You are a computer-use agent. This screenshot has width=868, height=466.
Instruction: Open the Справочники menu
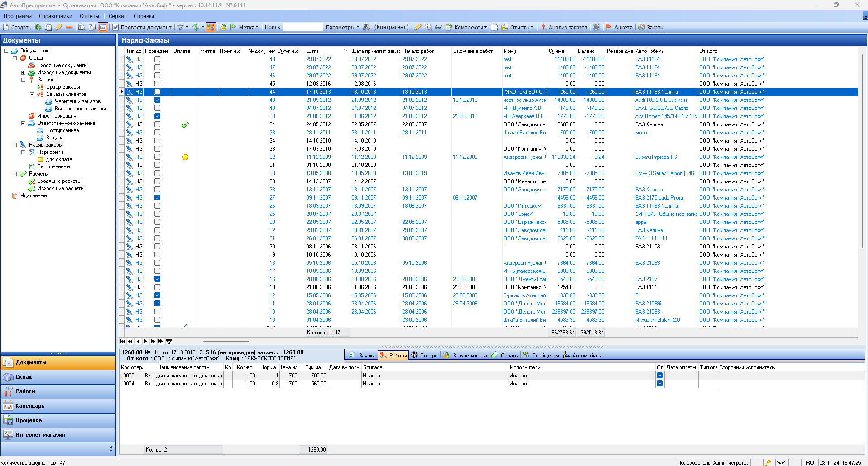pyautogui.click(x=55, y=16)
